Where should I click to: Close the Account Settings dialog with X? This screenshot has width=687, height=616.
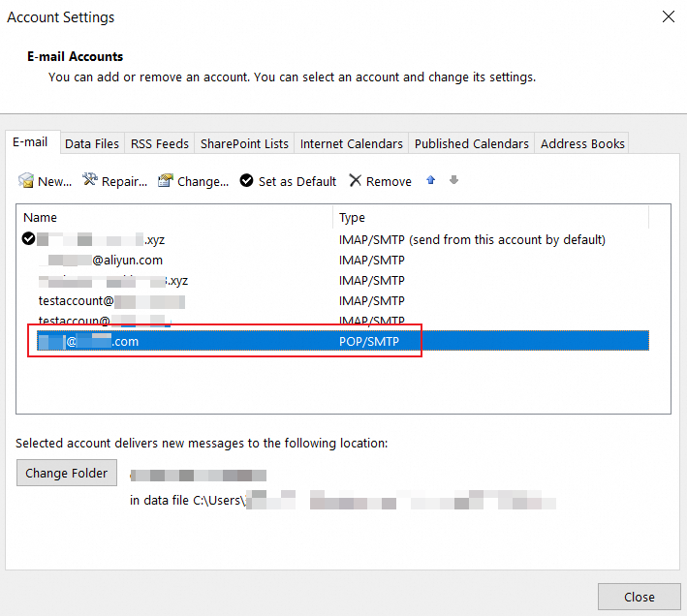669,17
